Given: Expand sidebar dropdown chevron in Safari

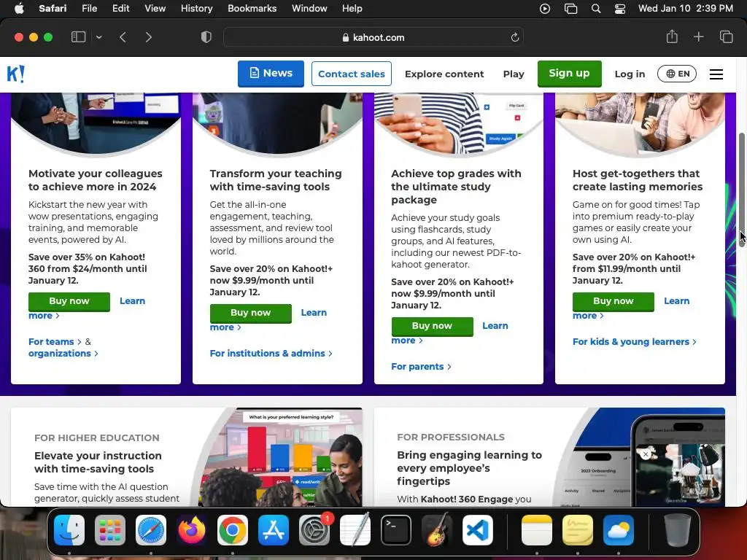Looking at the screenshot, I should [98, 37].
